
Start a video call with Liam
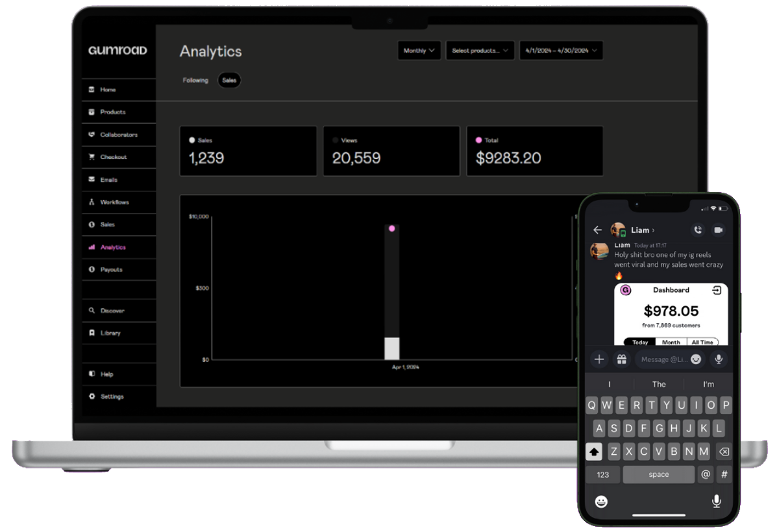(718, 230)
